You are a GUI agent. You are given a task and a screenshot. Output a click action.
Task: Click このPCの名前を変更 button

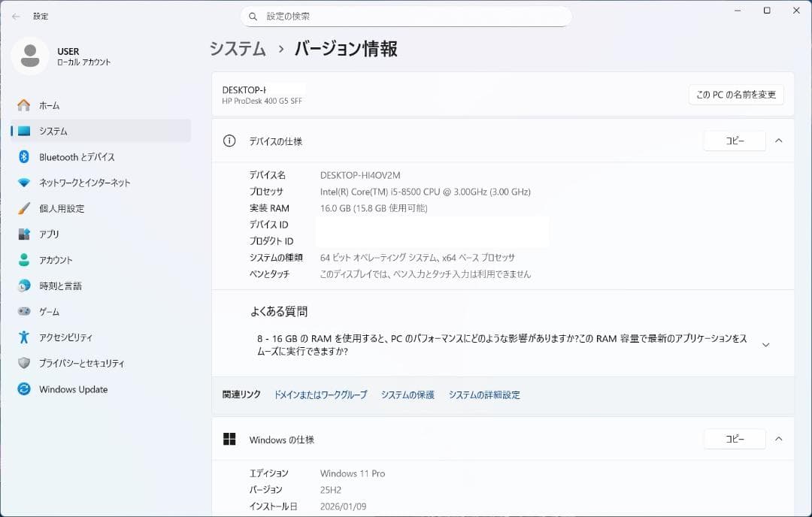click(735, 95)
